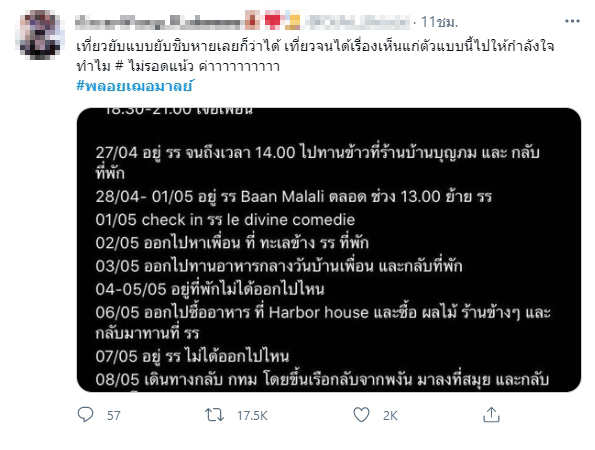Click the tweet text starting with เที่ยวยับแบบยับ
595x450 pixels.
click(x=315, y=56)
